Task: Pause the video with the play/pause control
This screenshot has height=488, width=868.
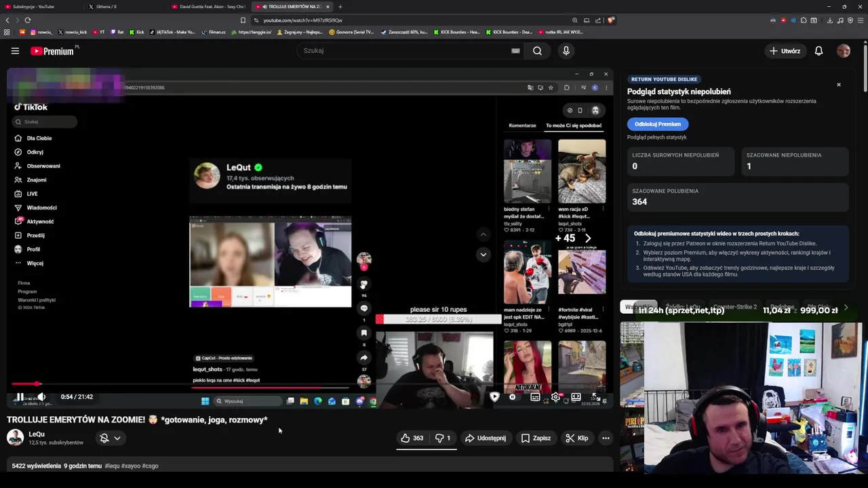Action: pyautogui.click(x=20, y=397)
